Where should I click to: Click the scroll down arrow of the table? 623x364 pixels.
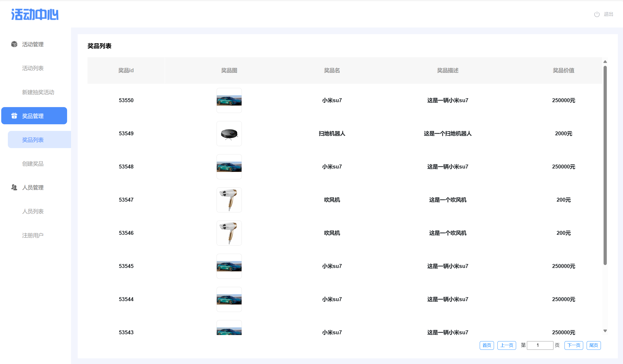[x=605, y=331]
